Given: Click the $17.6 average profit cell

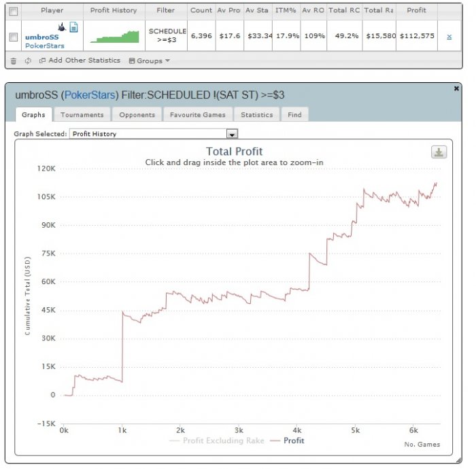Looking at the screenshot, I should [230, 36].
